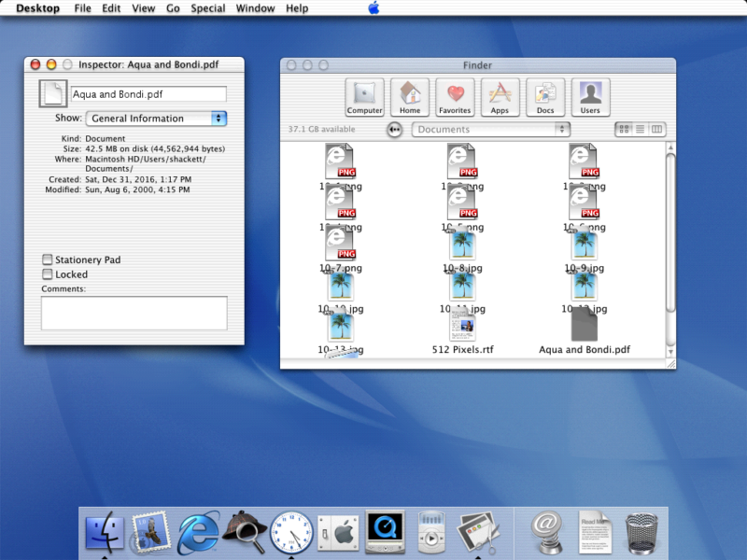Viewport: 747px width, 560px height.
Task: Select the Aqua and Bondi.pdf file in Finder
Action: point(583,327)
